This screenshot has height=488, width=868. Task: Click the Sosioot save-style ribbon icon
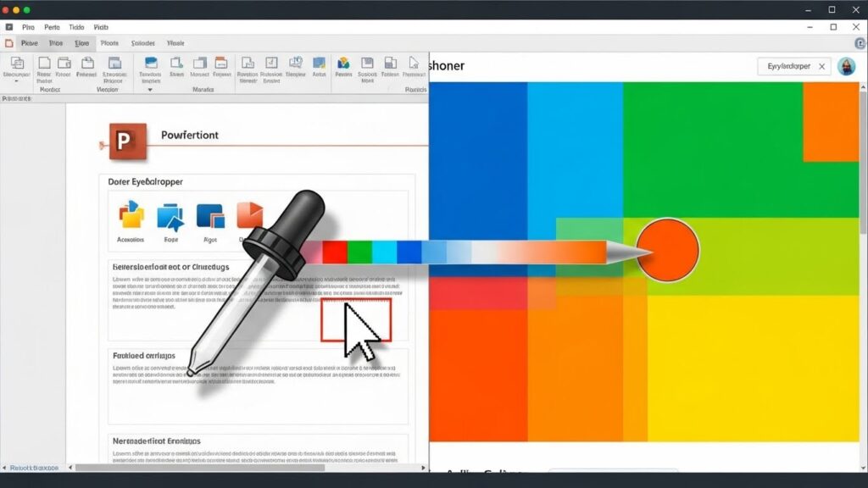(367, 64)
